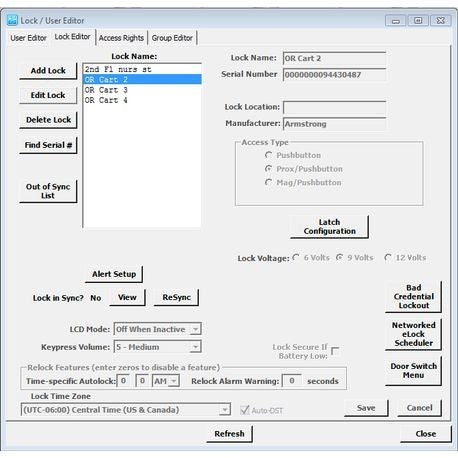Click the Delete Lock button
The image size is (458, 458).
click(x=48, y=120)
